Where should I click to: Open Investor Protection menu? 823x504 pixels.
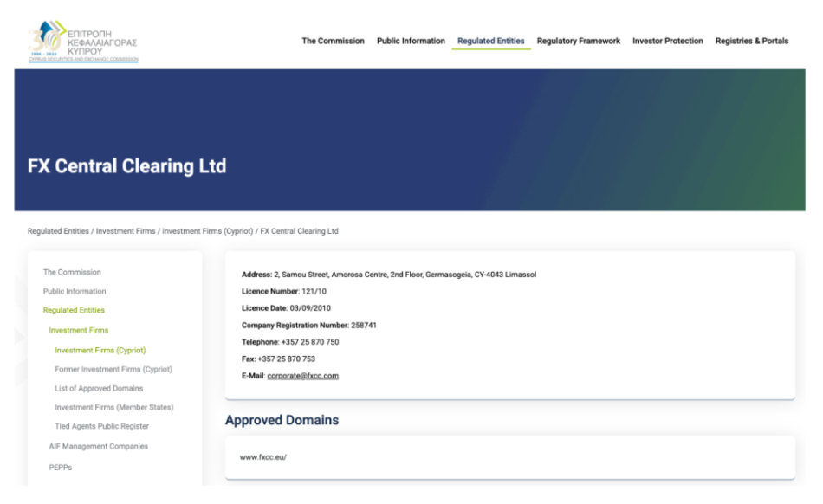668,41
